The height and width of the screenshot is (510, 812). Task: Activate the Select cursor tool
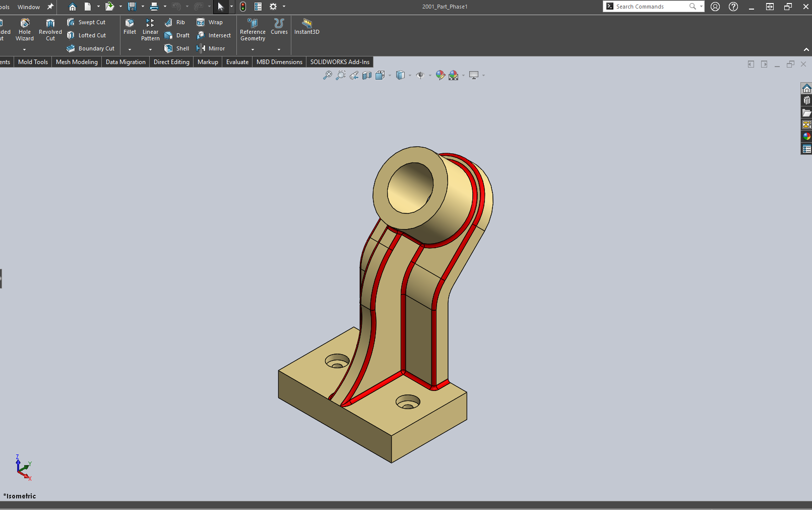click(x=220, y=7)
